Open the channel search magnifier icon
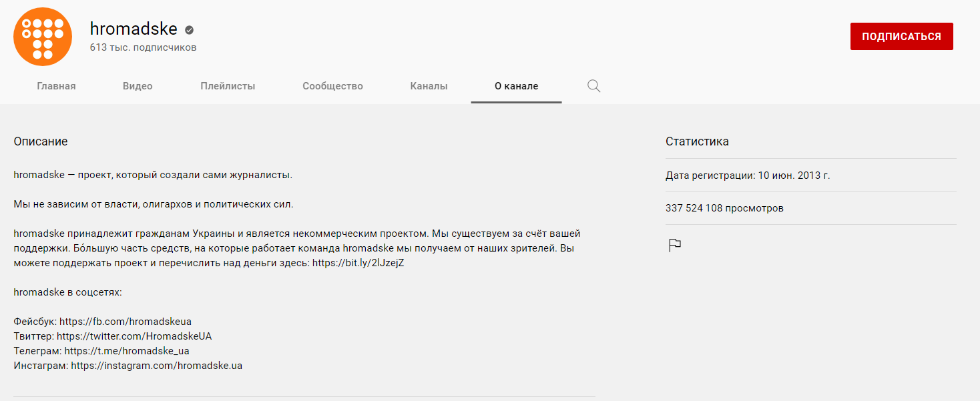Viewport: 980px width, 401px height. [593, 86]
